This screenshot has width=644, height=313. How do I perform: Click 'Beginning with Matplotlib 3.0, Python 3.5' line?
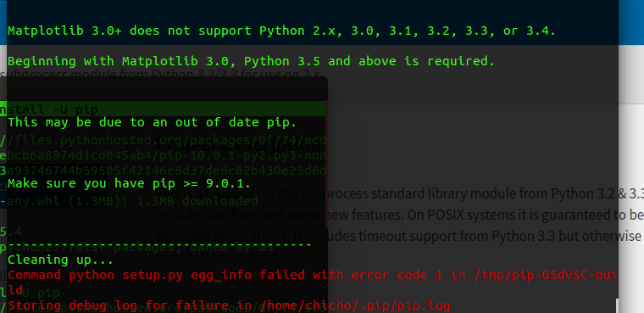pos(251,61)
